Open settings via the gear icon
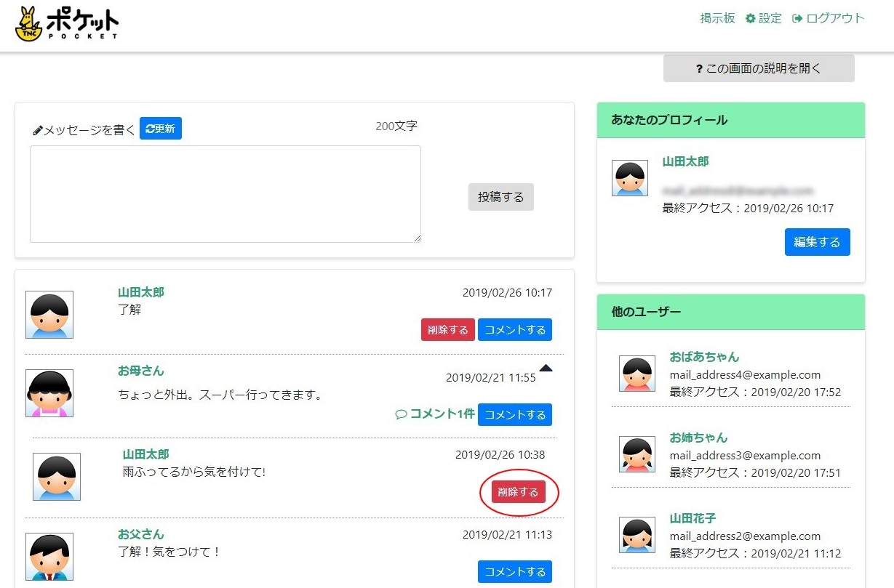The image size is (894, 588). tap(751, 17)
